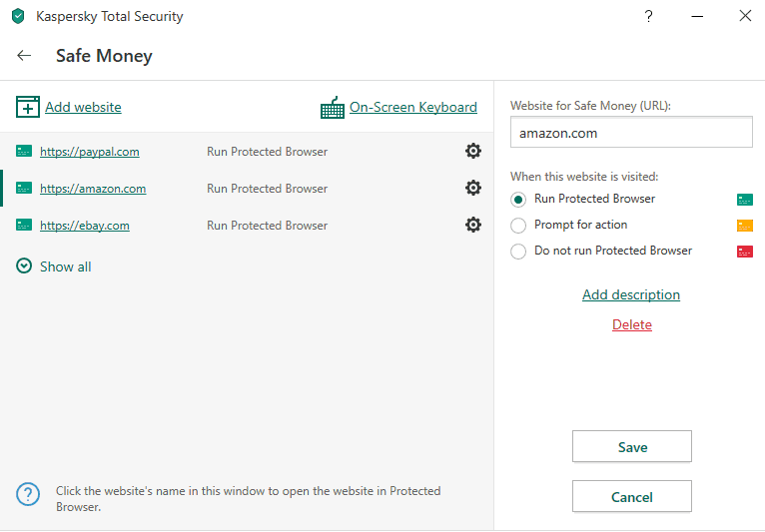Click the On-Screen Keyboard icon
Viewport: 765px width, 532px height.
333,108
